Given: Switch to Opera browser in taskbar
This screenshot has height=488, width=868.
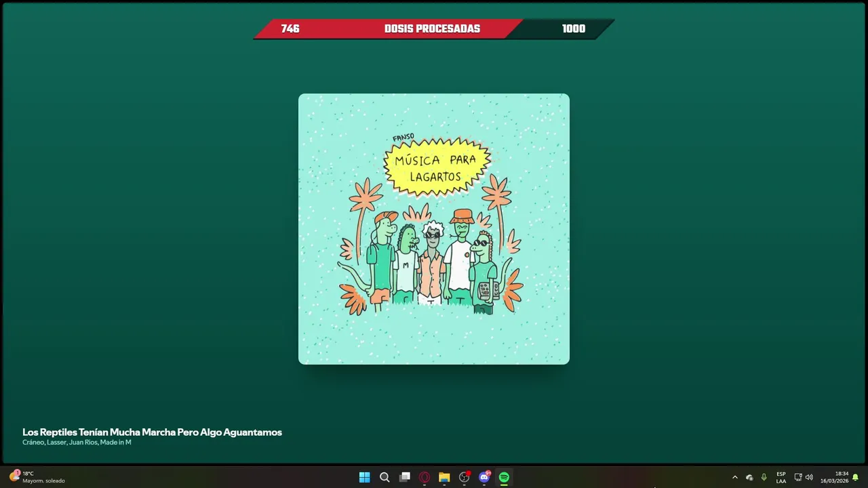Looking at the screenshot, I should (425, 477).
